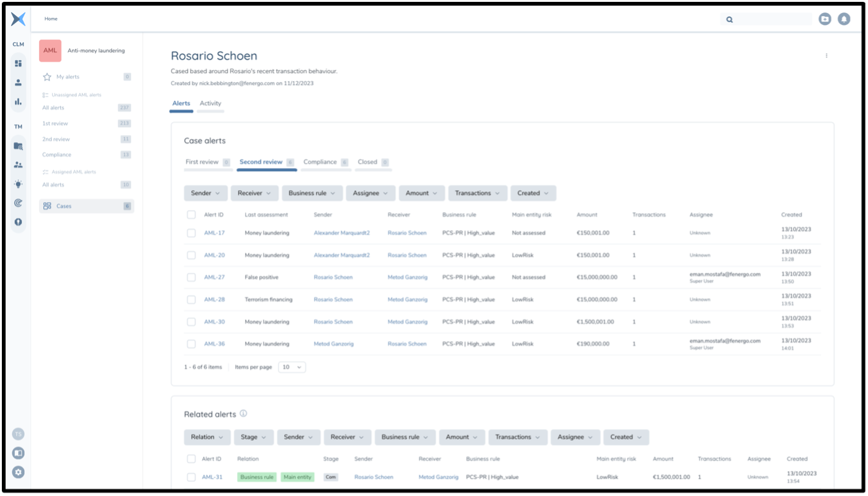This screenshot has height=496, width=868.
Task: Click the three-dot menu beside the case title
Action: pyautogui.click(x=826, y=56)
